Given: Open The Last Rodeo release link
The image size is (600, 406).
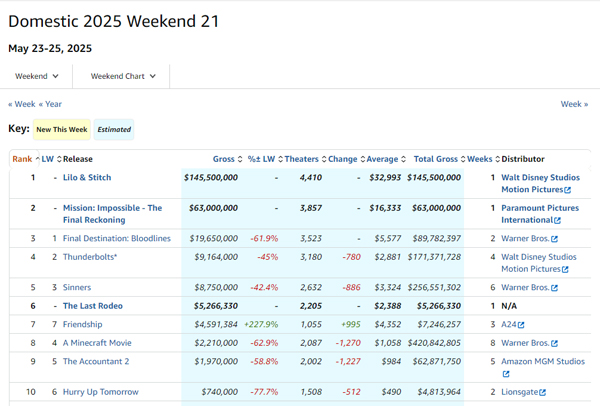Looking at the screenshot, I should point(93,306).
